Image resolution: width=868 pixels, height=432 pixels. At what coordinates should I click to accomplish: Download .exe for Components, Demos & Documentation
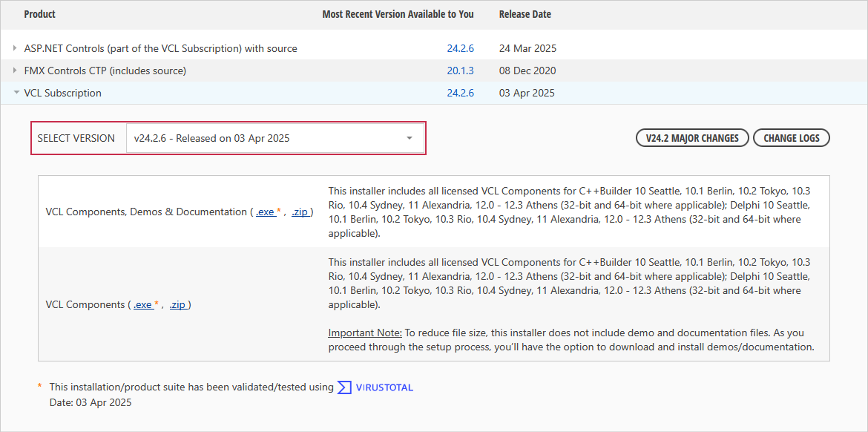click(266, 212)
